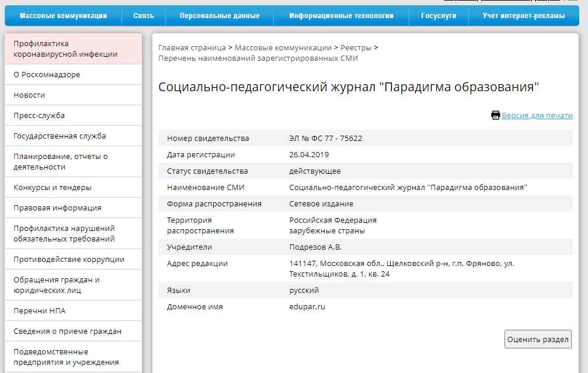Open the Учет интернет-рекламы menu item
Screen dimensions: 588x373
pyautogui.click(x=524, y=16)
